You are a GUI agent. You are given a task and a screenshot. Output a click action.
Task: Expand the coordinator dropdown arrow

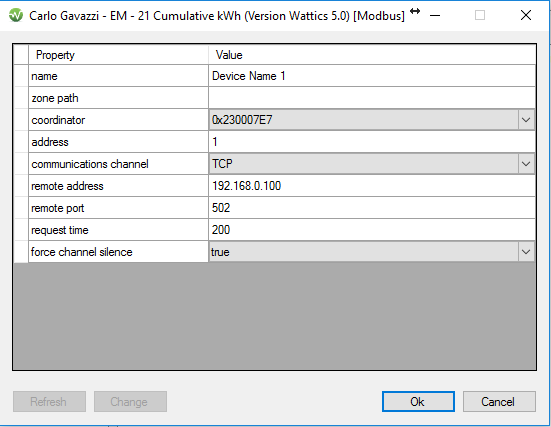click(526, 120)
